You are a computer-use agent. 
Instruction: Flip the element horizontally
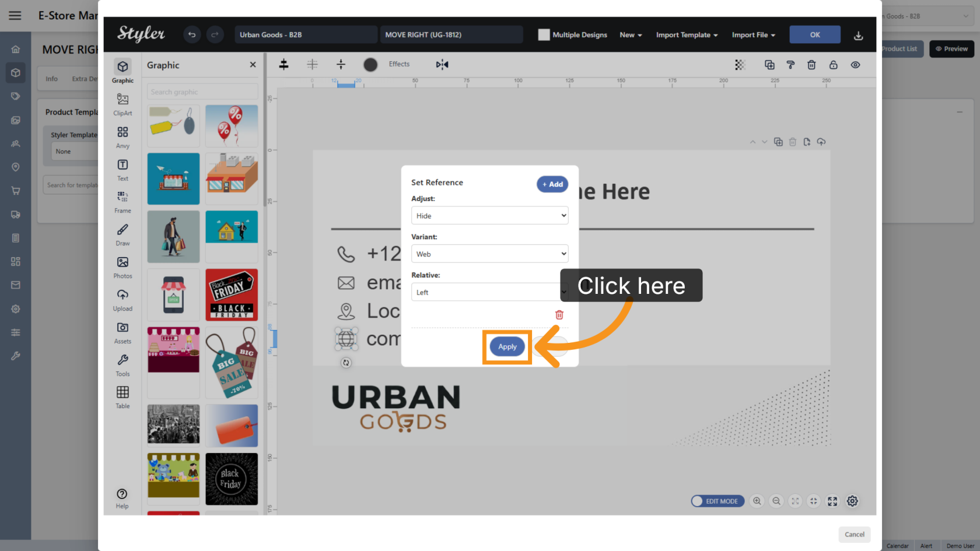pos(442,64)
